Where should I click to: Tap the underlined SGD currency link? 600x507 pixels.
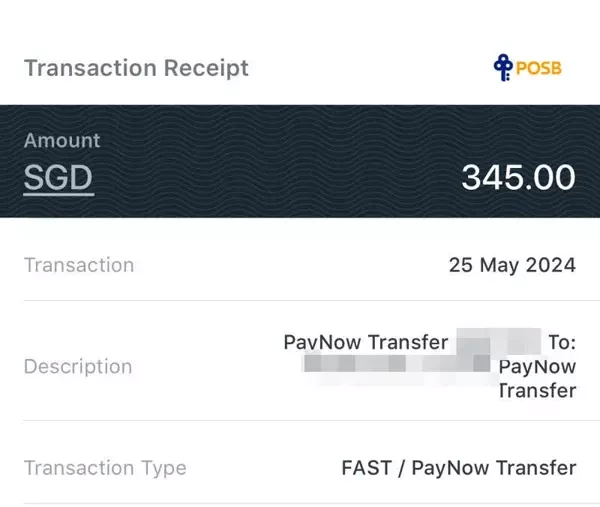59,178
